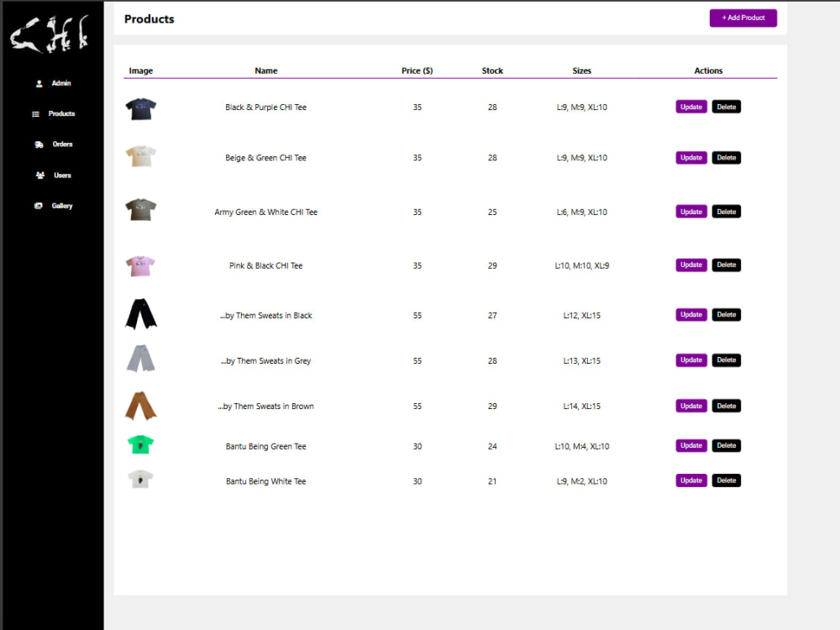Viewport: 840px width, 630px height.
Task: Update the Beige & Green CHI Tee
Action: [691, 158]
